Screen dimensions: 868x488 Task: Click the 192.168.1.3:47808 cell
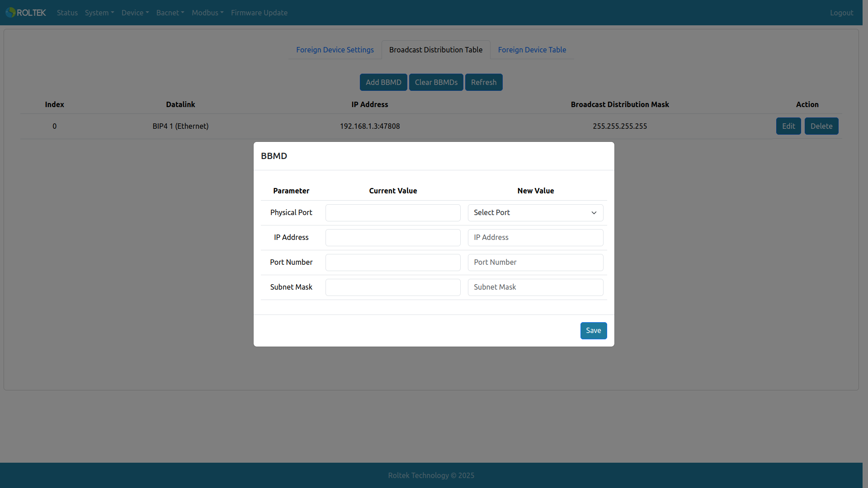pyautogui.click(x=370, y=126)
